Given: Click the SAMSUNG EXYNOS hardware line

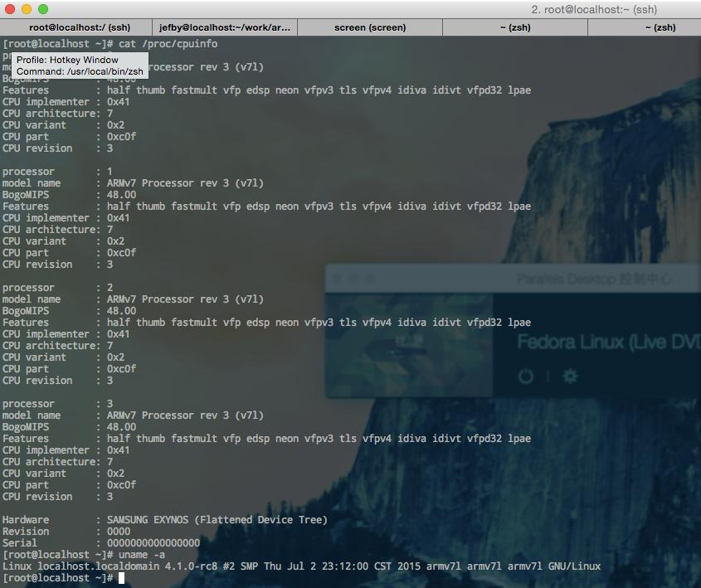Looking at the screenshot, I should [166, 519].
